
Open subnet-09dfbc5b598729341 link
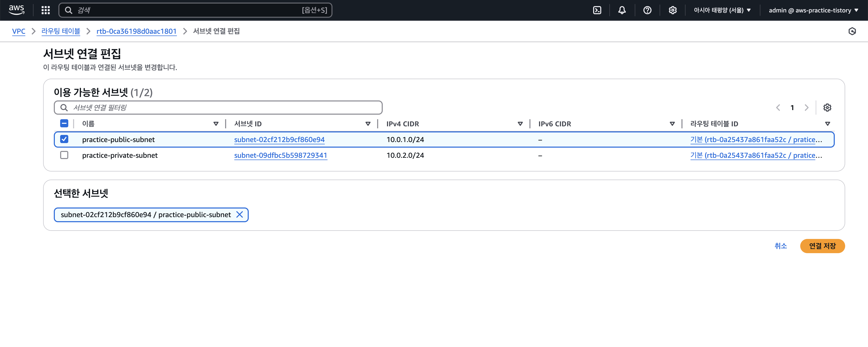tap(280, 155)
